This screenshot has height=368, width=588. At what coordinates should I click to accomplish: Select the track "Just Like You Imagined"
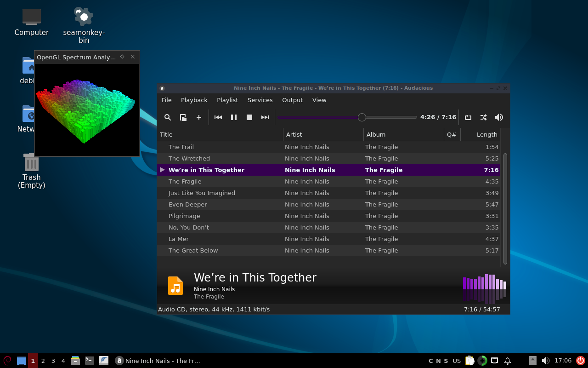202,193
